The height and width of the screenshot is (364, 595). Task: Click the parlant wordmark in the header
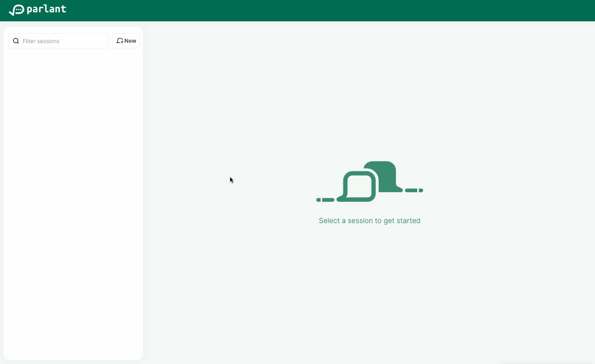(x=46, y=9)
